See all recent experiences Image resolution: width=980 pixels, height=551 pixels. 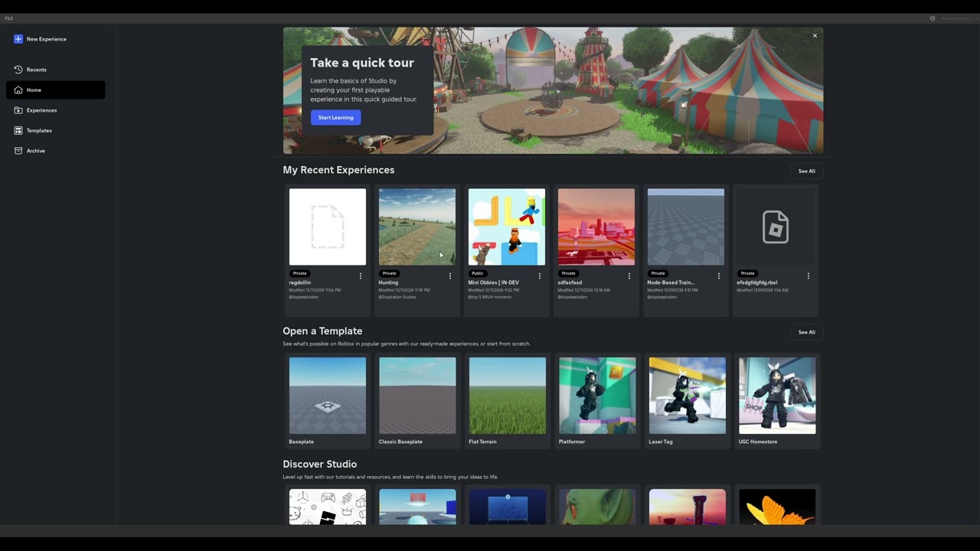pos(807,171)
